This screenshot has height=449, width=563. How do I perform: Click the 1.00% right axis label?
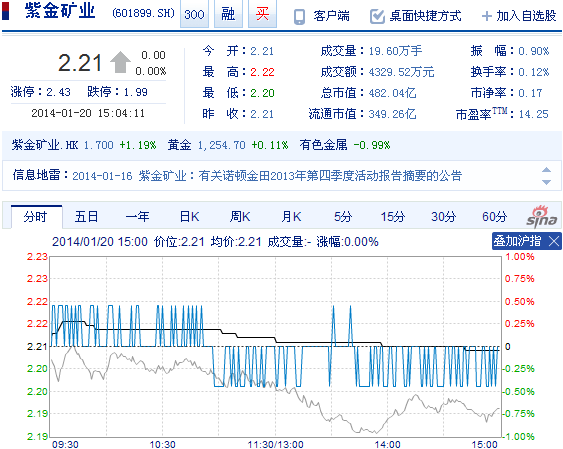[x=520, y=257]
